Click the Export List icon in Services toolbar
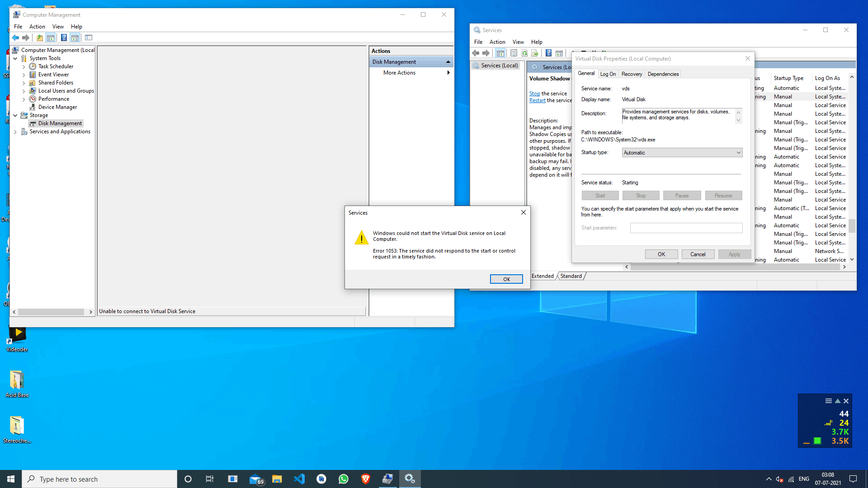The image size is (868, 488). click(535, 53)
